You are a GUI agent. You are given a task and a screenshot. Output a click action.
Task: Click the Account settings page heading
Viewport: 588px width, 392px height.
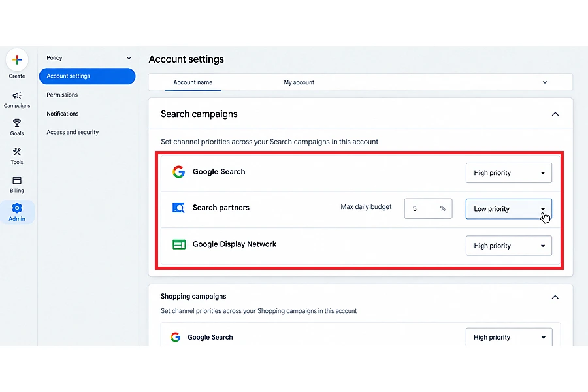186,59
